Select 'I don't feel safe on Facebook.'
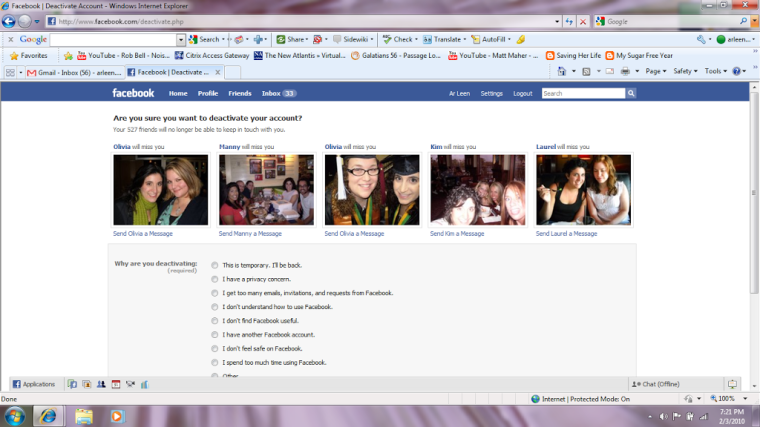760x427 pixels. point(214,348)
